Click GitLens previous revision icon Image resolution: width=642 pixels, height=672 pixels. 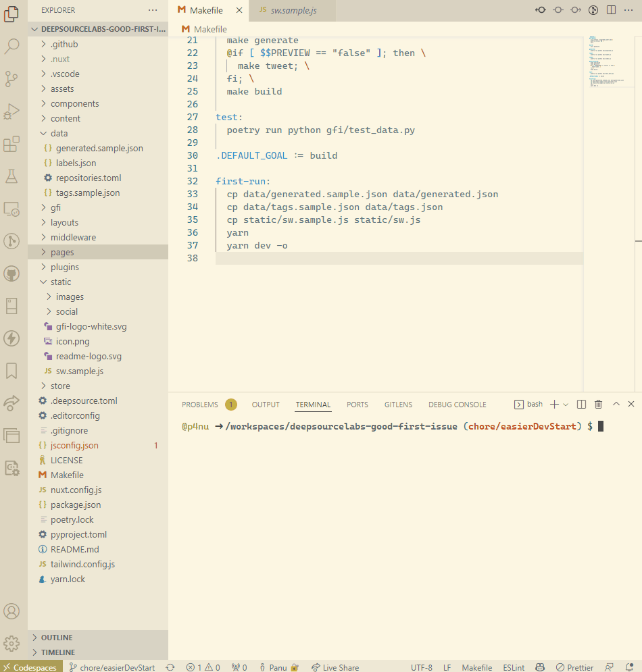pos(541,10)
